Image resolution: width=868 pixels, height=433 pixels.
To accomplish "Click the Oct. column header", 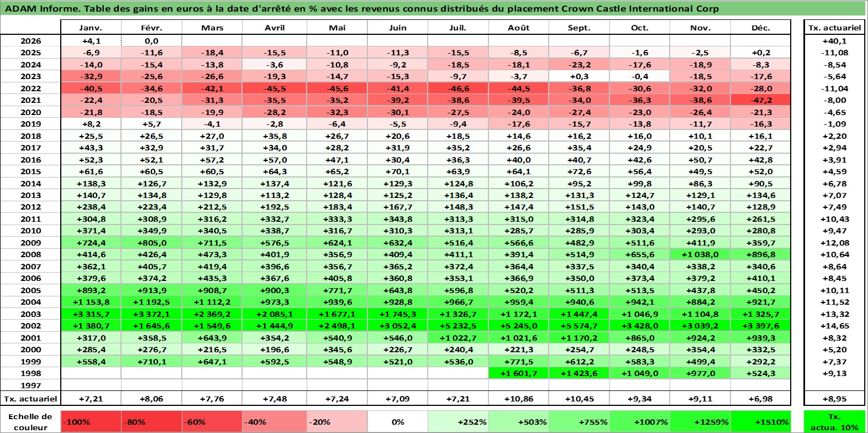I will coord(640,28).
